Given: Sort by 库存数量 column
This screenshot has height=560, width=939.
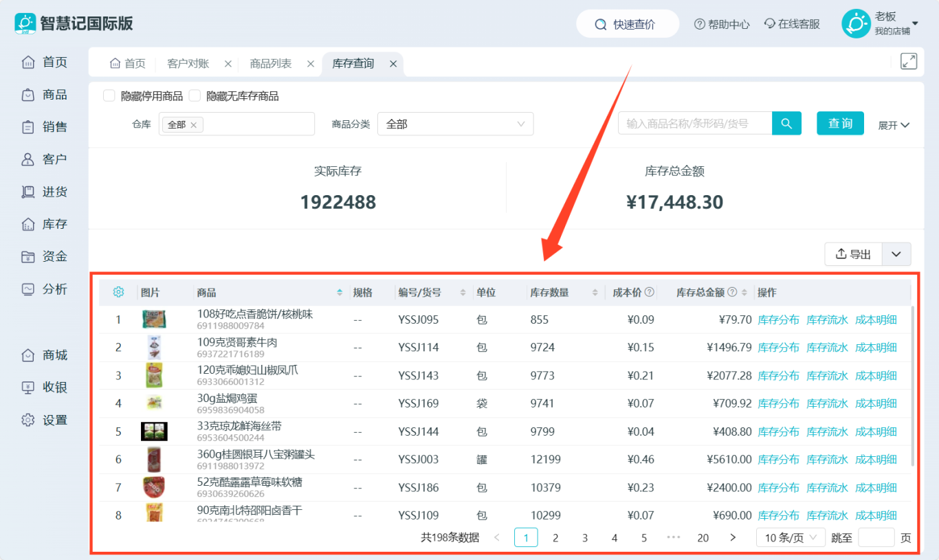Looking at the screenshot, I should [595, 293].
